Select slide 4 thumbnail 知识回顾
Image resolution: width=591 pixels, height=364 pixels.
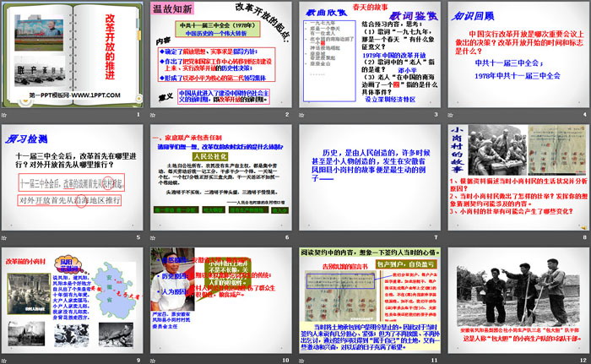point(518,55)
